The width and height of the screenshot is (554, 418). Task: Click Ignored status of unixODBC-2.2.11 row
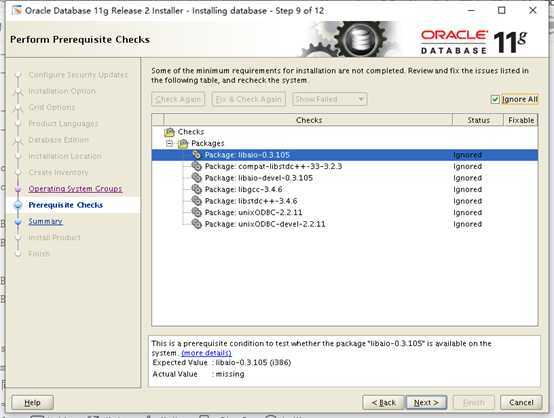[467, 212]
